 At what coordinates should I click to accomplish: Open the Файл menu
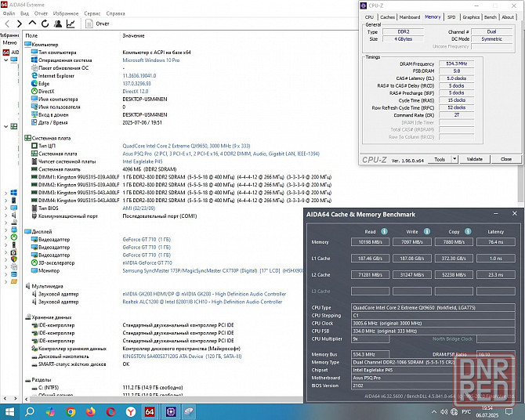point(9,13)
